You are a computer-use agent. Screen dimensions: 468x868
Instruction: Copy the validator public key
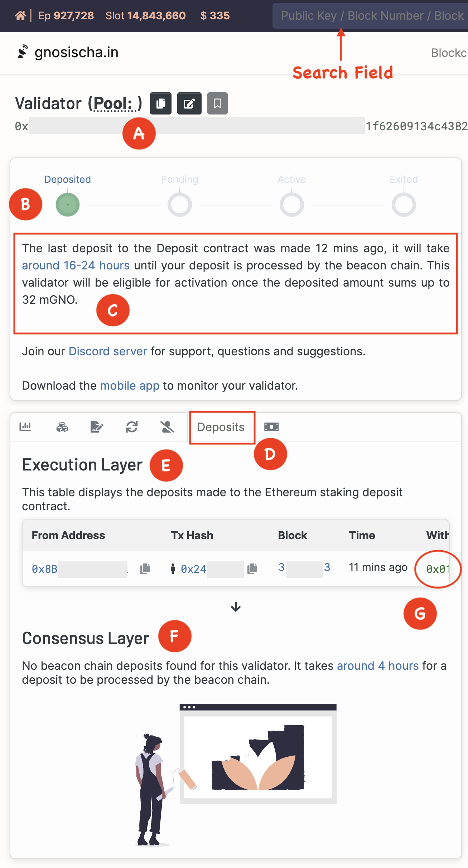tap(161, 103)
